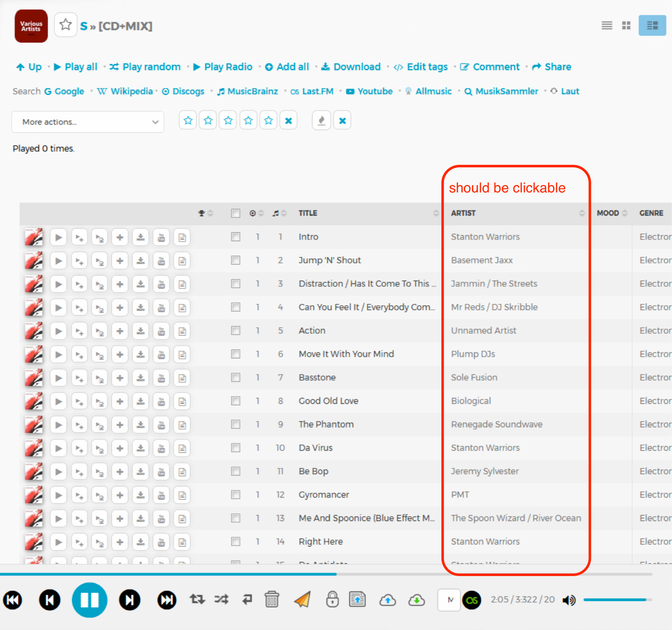Image resolution: width=672 pixels, height=630 pixels.
Task: Tick the checkbox for Basstone track
Action: (x=236, y=377)
